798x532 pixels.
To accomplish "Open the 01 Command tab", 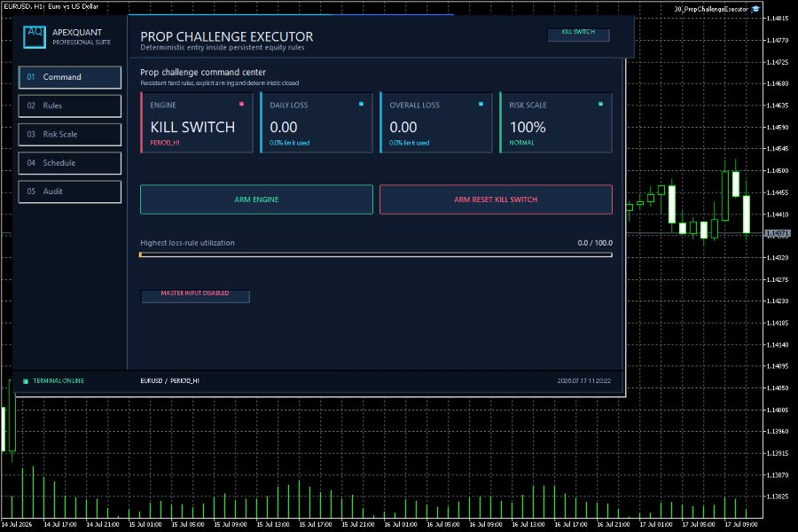I will click(x=70, y=77).
